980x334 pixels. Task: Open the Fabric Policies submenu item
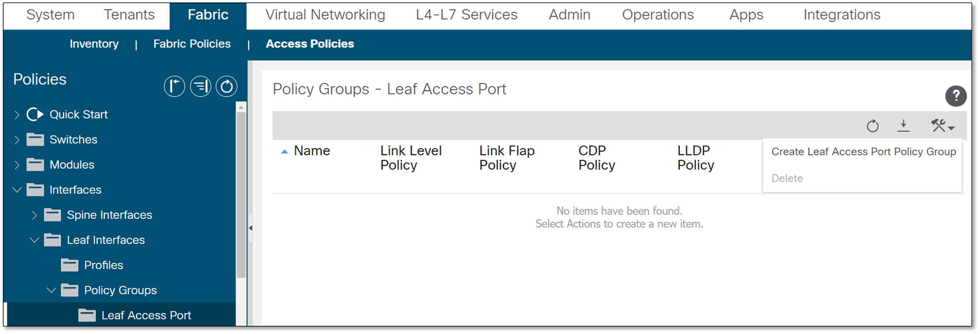pos(191,44)
